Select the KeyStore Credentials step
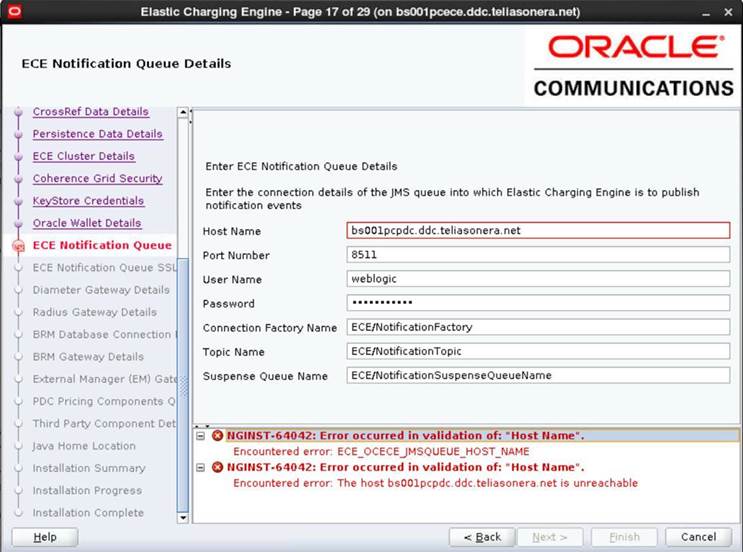The image size is (743, 552). [x=88, y=201]
